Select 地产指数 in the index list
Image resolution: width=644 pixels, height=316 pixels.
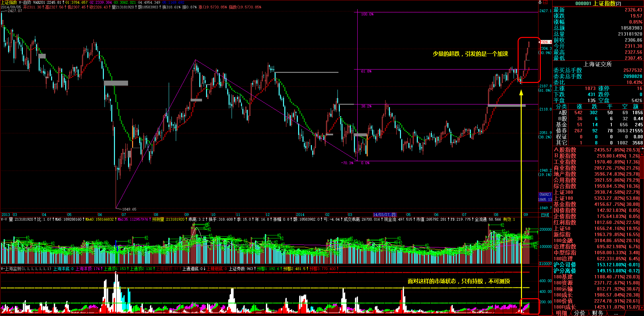click(x=565, y=174)
